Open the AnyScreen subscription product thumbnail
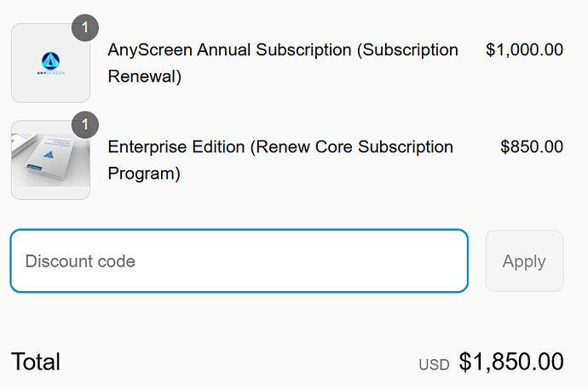Screen dimensions: 588x389 coord(50,63)
